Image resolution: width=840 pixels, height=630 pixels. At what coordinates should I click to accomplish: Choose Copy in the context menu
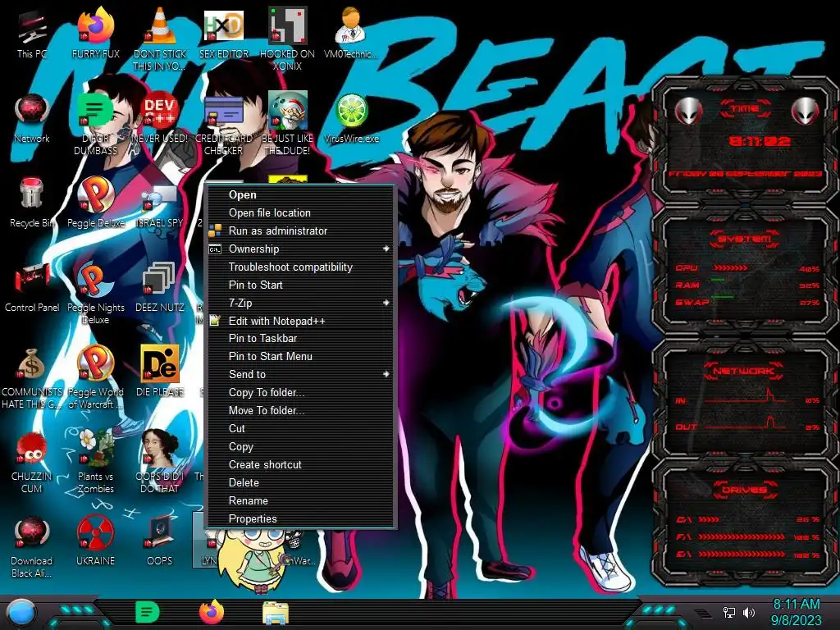pyautogui.click(x=300, y=447)
